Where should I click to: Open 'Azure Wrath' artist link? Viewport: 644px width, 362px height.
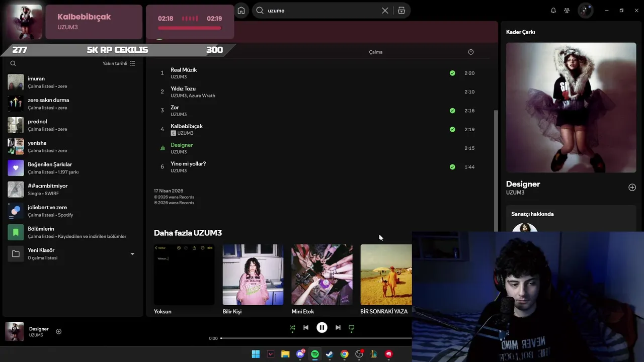point(202,96)
